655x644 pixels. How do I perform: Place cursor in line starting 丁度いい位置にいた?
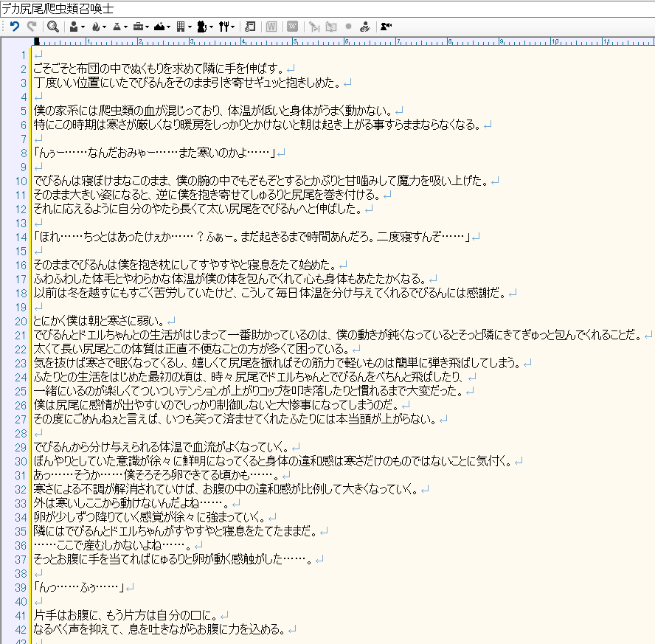click(187, 83)
